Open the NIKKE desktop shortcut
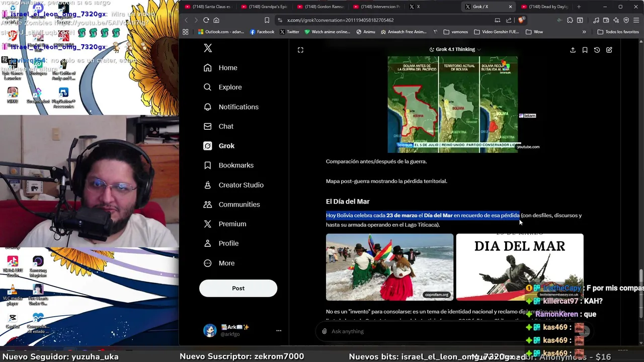Screen dimensions: 644x362 13,96
